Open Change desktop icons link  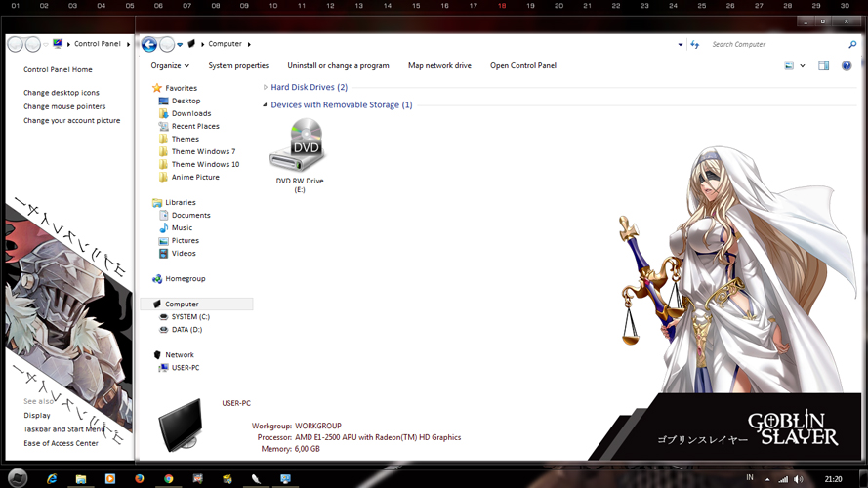pos(62,93)
